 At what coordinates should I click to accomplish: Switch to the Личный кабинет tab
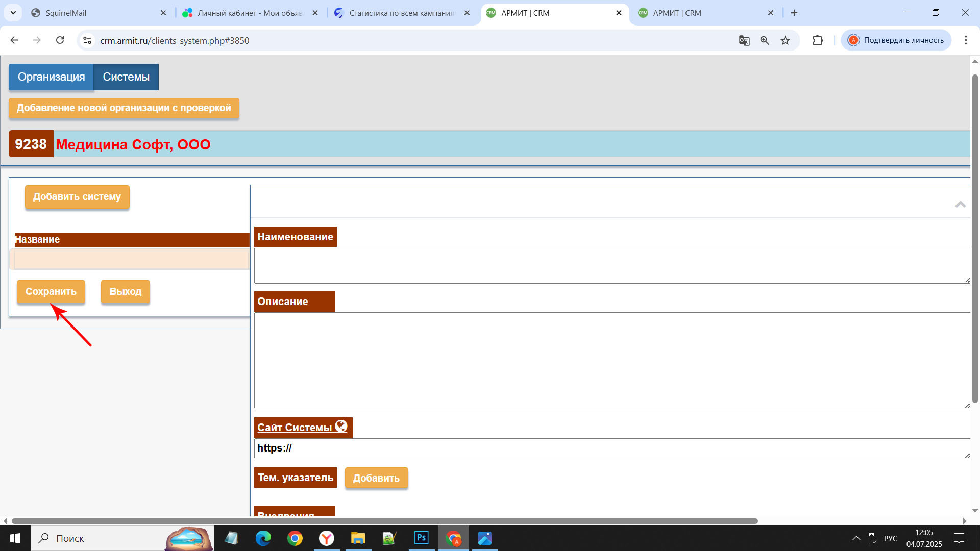(250, 13)
